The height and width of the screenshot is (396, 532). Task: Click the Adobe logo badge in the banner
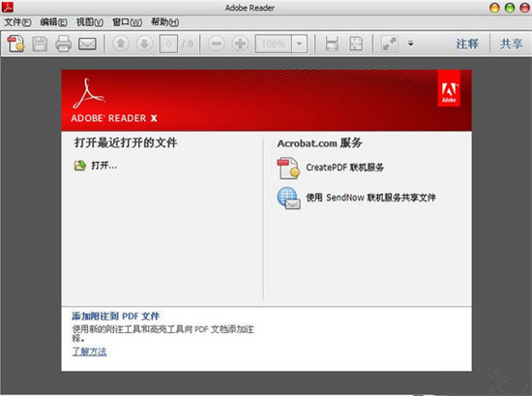(x=449, y=88)
